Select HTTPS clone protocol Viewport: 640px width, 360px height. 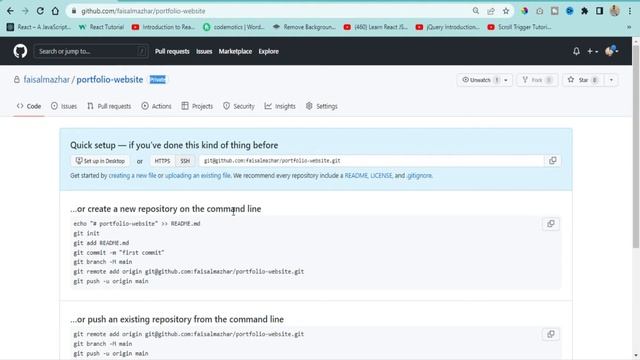click(162, 161)
